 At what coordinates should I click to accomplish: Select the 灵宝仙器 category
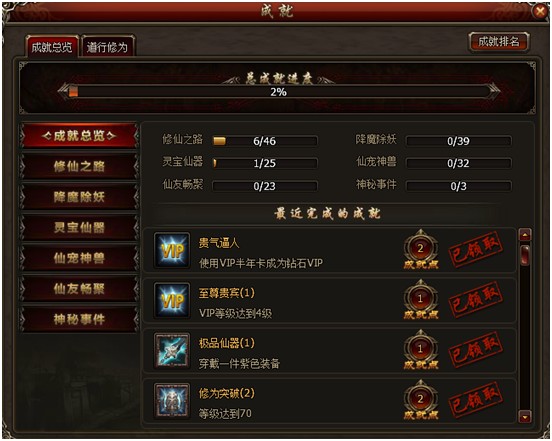tap(79, 227)
